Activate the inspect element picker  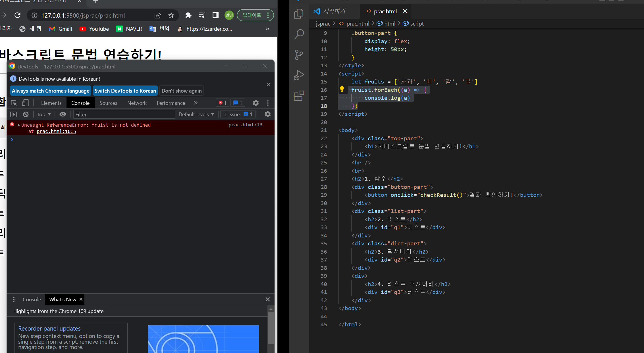click(x=14, y=103)
